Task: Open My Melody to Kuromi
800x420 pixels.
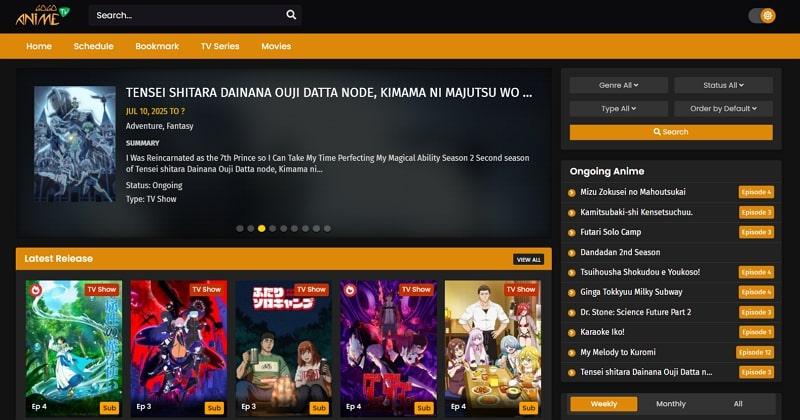Action: coord(618,352)
